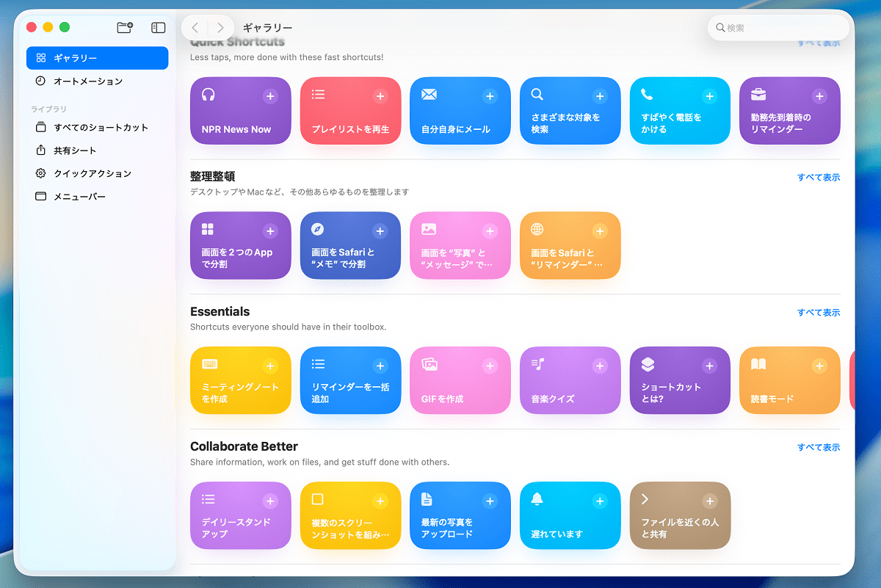Add the デイリースタンドアップ shortcut
Image resolution: width=881 pixels, height=588 pixels.
point(270,501)
